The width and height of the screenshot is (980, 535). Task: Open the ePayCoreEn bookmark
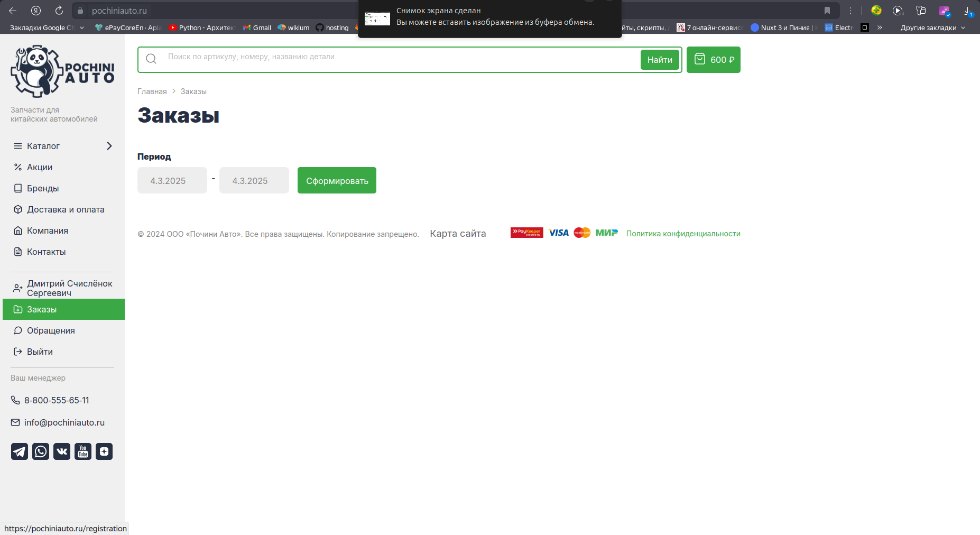(128, 27)
